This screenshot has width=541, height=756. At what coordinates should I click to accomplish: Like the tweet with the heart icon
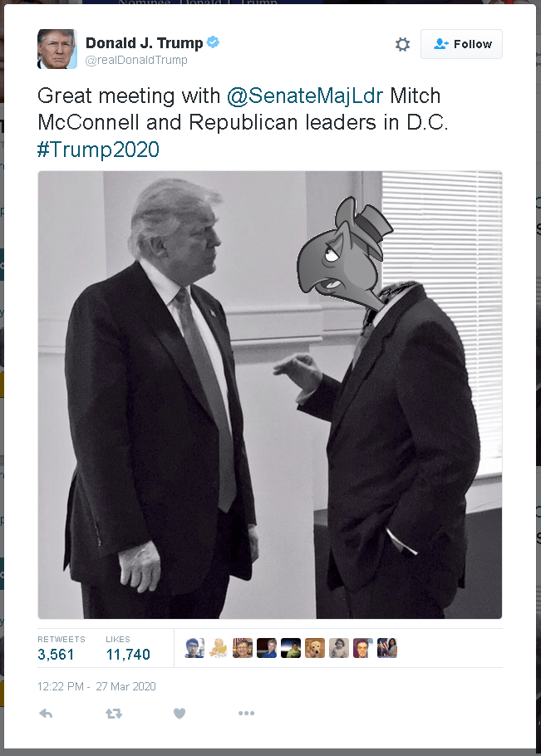pyautogui.click(x=179, y=713)
